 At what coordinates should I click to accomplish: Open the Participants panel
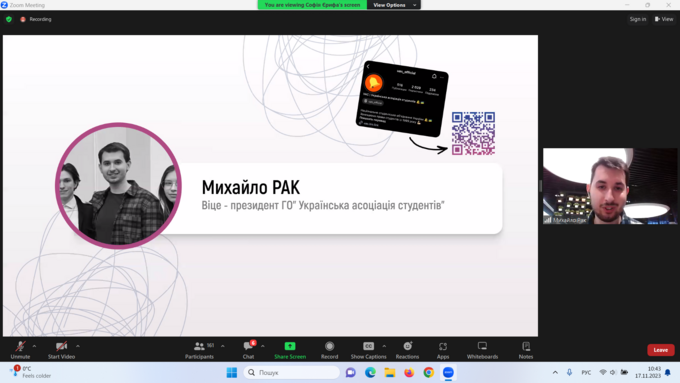coord(199,350)
